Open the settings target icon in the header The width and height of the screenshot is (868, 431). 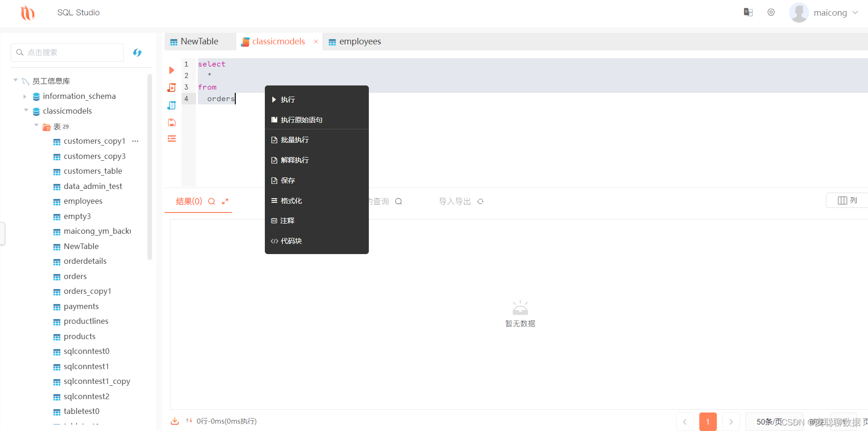point(771,12)
